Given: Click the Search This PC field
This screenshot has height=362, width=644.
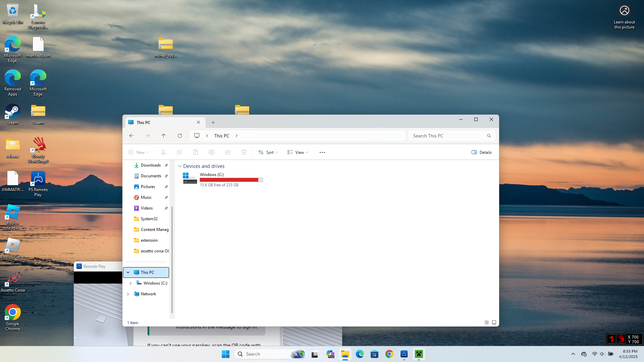Looking at the screenshot, I should coord(451,136).
